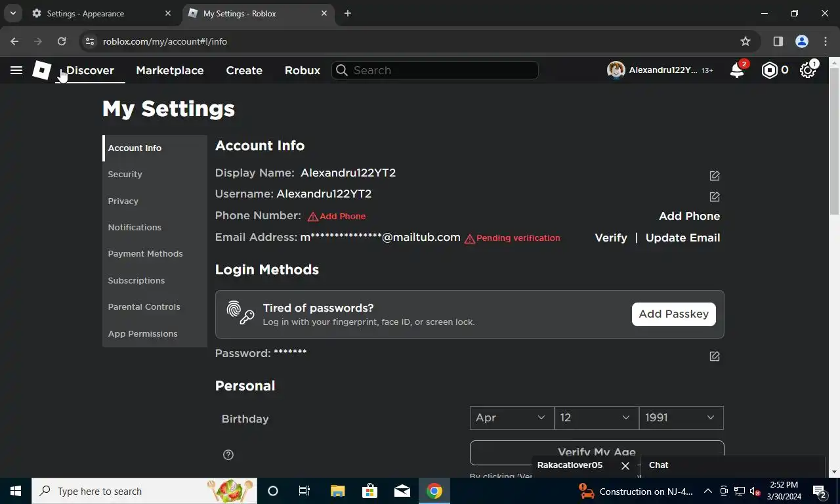
Task: Open the Rakacatlover05 chat
Action: [570, 465]
